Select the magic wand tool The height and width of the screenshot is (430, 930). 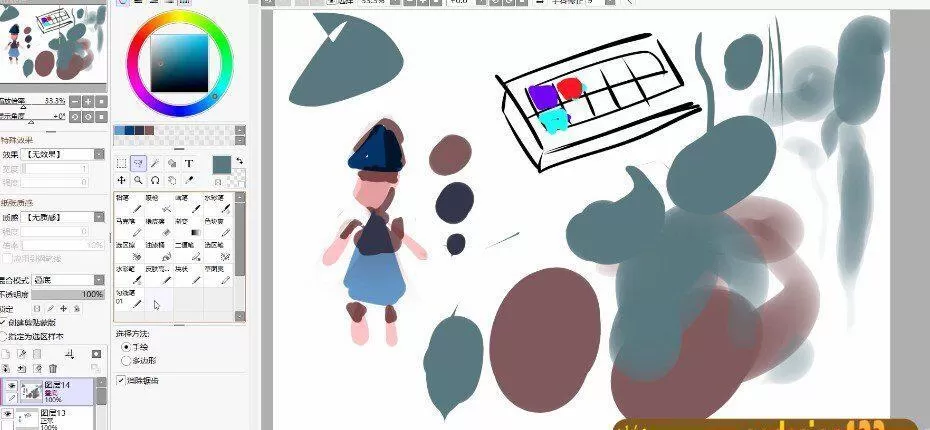click(155, 163)
